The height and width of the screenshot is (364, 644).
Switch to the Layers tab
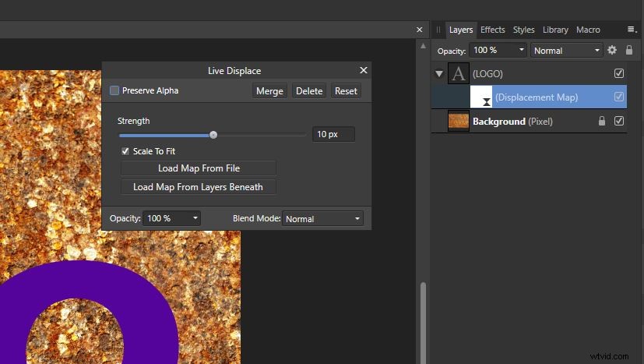click(461, 30)
